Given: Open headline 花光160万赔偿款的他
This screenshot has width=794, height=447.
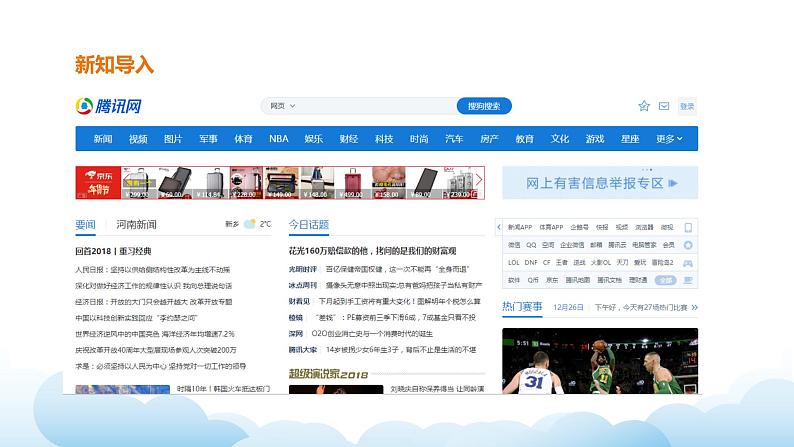Looking at the screenshot, I should 372,251.
